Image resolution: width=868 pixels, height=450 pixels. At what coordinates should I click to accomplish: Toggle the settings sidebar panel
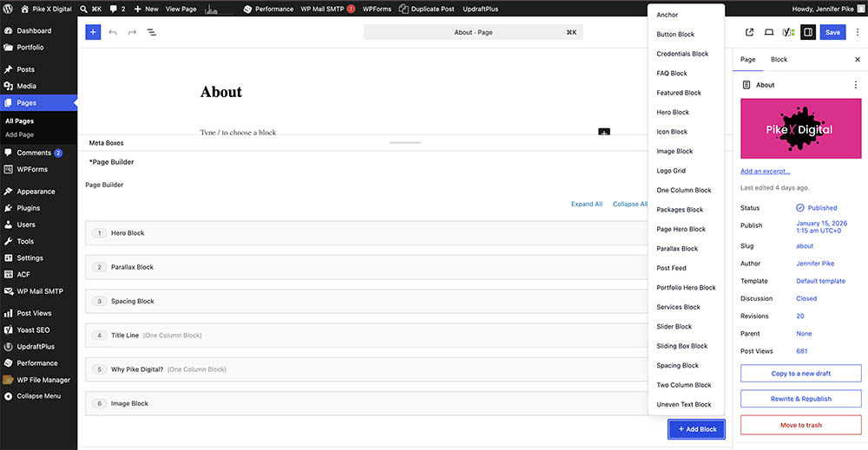[x=808, y=32]
